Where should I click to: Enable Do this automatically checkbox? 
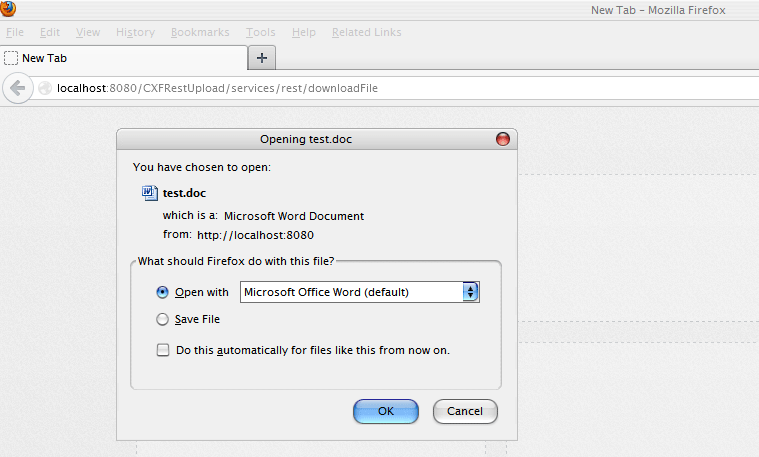162,351
